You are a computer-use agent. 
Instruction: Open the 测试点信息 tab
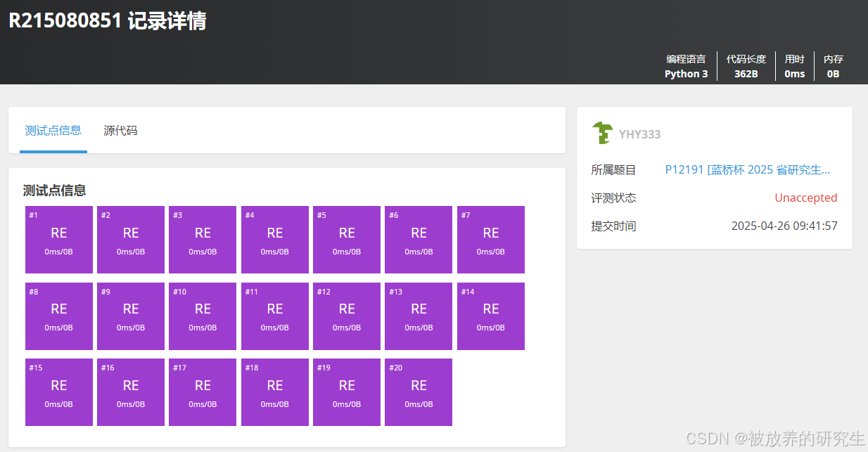[53, 130]
